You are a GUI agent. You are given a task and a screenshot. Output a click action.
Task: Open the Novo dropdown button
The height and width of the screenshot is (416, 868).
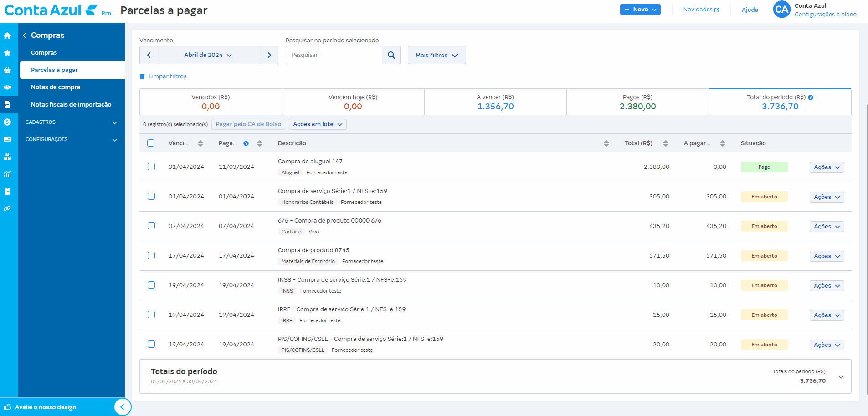[x=640, y=10]
